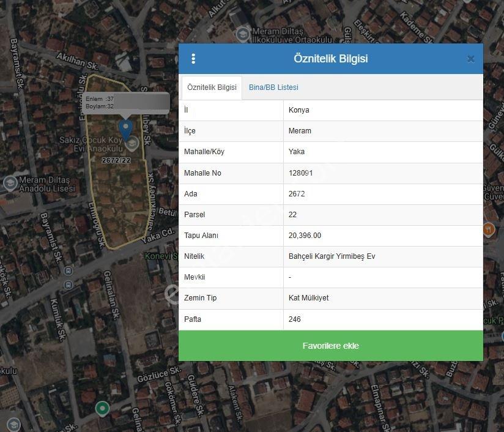Close the Öznitelik Bilgisi panel
The height and width of the screenshot is (432, 504).
click(x=470, y=59)
